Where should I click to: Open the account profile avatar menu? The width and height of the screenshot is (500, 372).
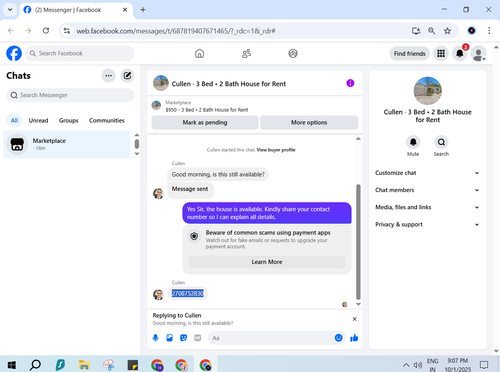click(x=479, y=53)
